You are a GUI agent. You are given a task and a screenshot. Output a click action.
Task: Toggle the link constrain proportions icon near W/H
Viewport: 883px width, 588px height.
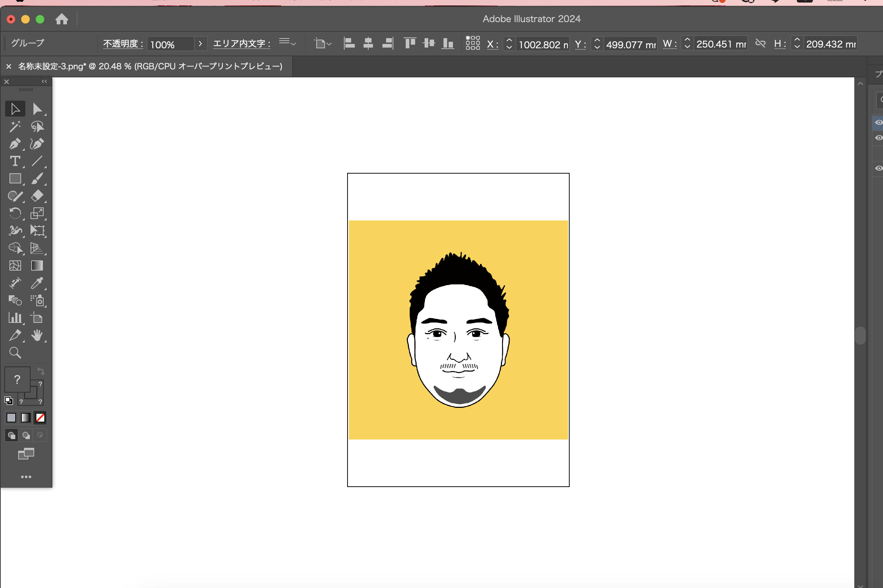coord(760,43)
